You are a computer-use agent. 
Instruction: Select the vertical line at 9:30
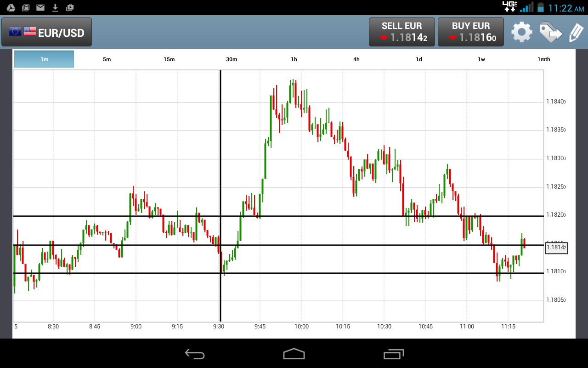coord(220,195)
